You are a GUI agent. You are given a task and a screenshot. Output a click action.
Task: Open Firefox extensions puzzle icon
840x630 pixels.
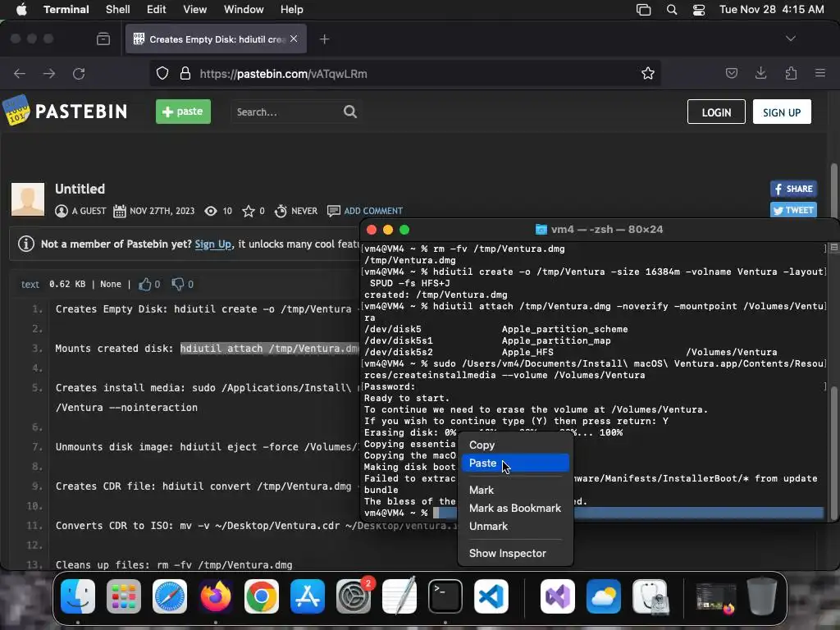click(791, 73)
